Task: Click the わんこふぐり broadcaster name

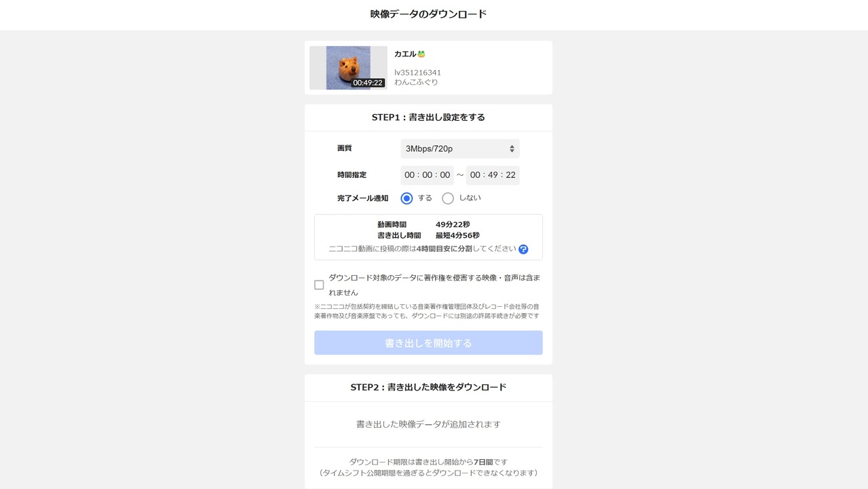Action: (x=416, y=82)
